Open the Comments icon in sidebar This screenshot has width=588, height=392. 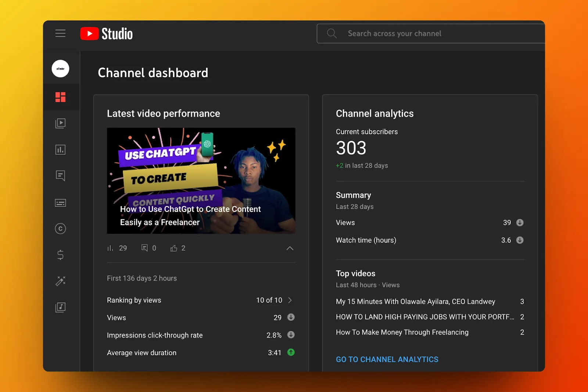tap(60, 176)
